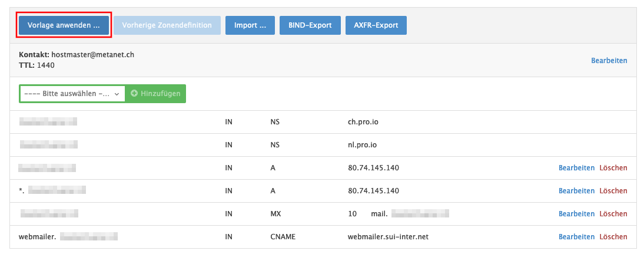Click the Vorlage anwenden button
Viewport: 644px width, 254px height.
[64, 25]
